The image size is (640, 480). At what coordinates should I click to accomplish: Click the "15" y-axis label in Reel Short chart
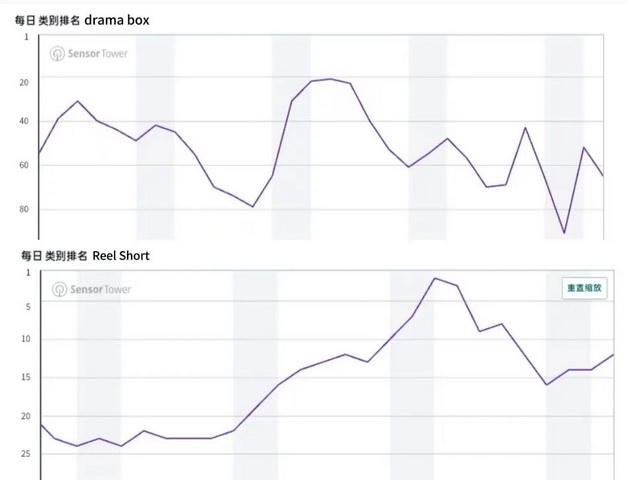[22, 377]
